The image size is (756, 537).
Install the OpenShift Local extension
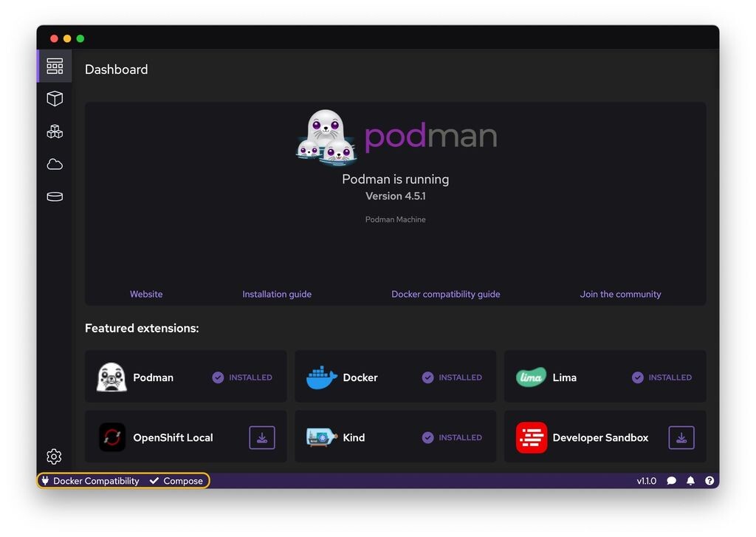pyautogui.click(x=262, y=437)
